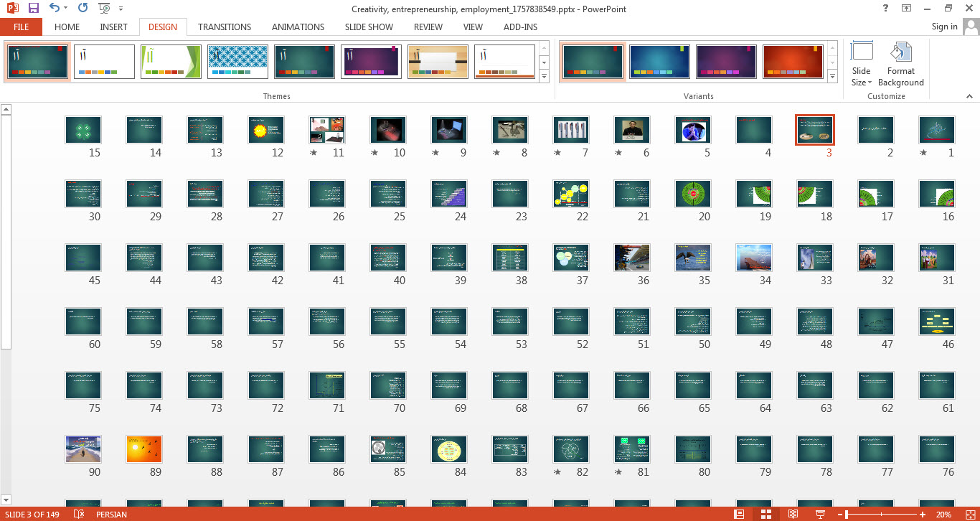980x521 pixels.
Task: Click the Save icon in quick access toolbar
Action: pyautogui.click(x=33, y=9)
